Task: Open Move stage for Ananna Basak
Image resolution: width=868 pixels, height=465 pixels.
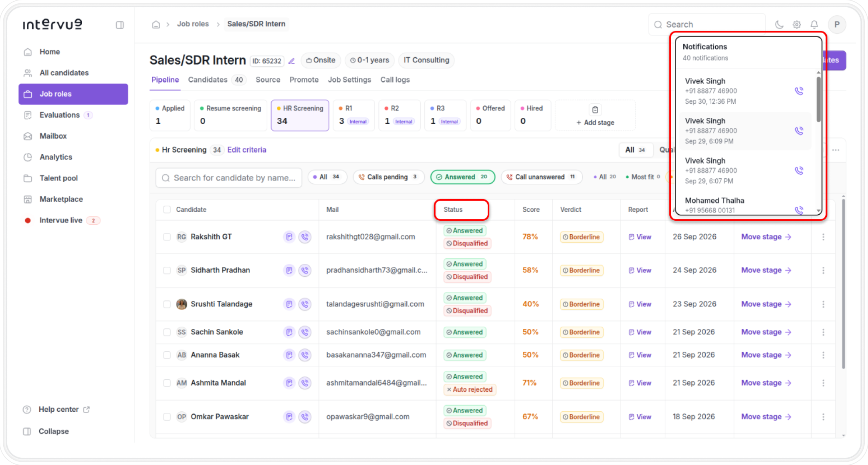Action: coord(766,355)
